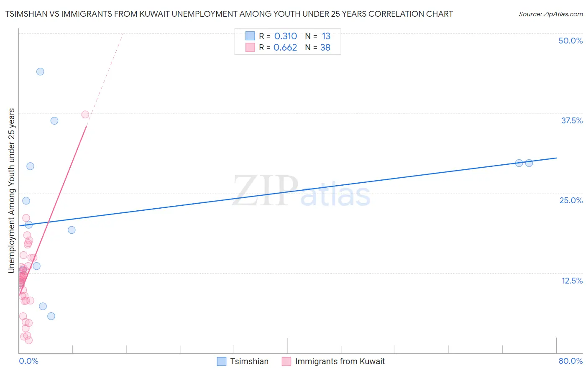Click the blue point near 36% unemployment

pyautogui.click(x=54, y=121)
